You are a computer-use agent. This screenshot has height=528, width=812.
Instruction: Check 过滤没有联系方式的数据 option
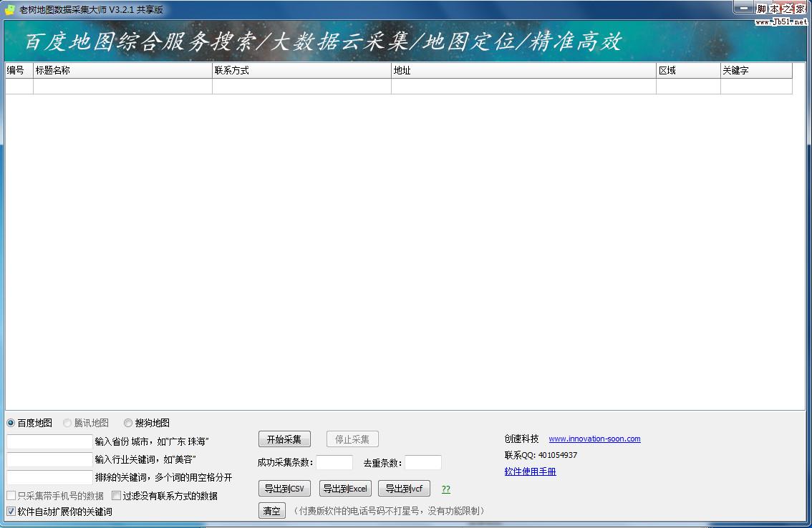click(117, 496)
